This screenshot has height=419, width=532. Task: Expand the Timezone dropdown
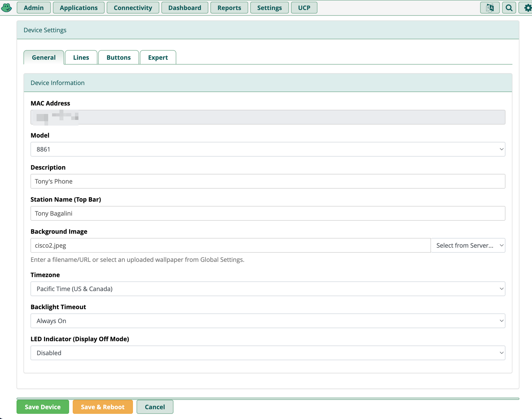pos(268,289)
